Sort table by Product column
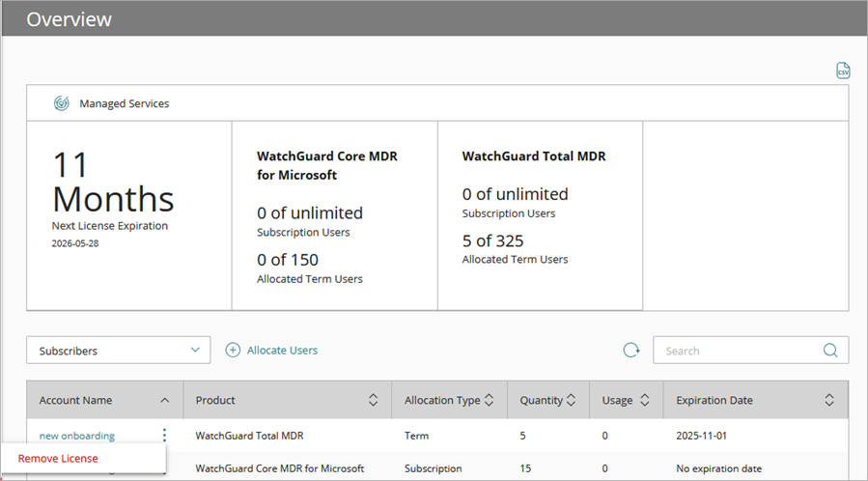 pyautogui.click(x=373, y=400)
